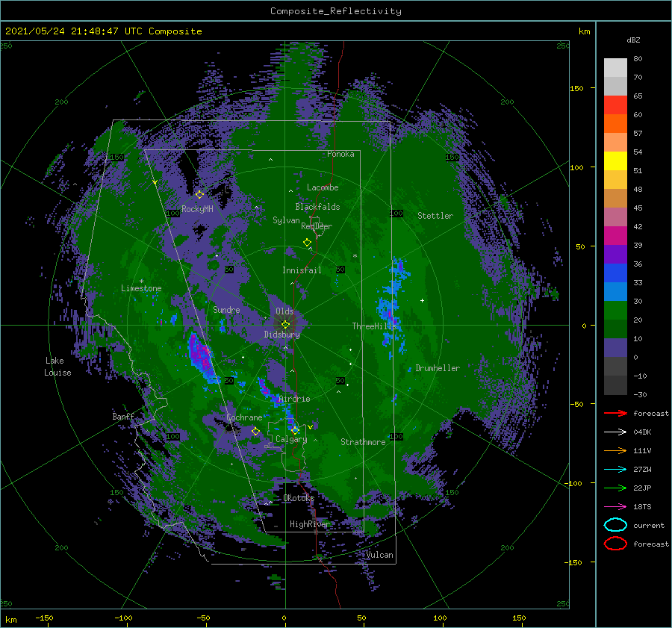Click the cyan 27ZW arrow icon
Image resolution: width=672 pixels, height=628 pixels.
(x=615, y=469)
